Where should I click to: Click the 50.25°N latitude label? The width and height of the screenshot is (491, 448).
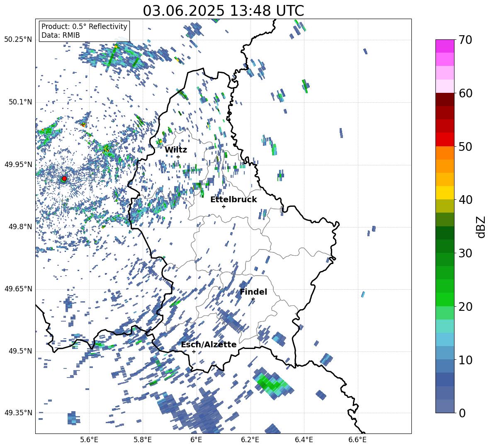point(18,40)
